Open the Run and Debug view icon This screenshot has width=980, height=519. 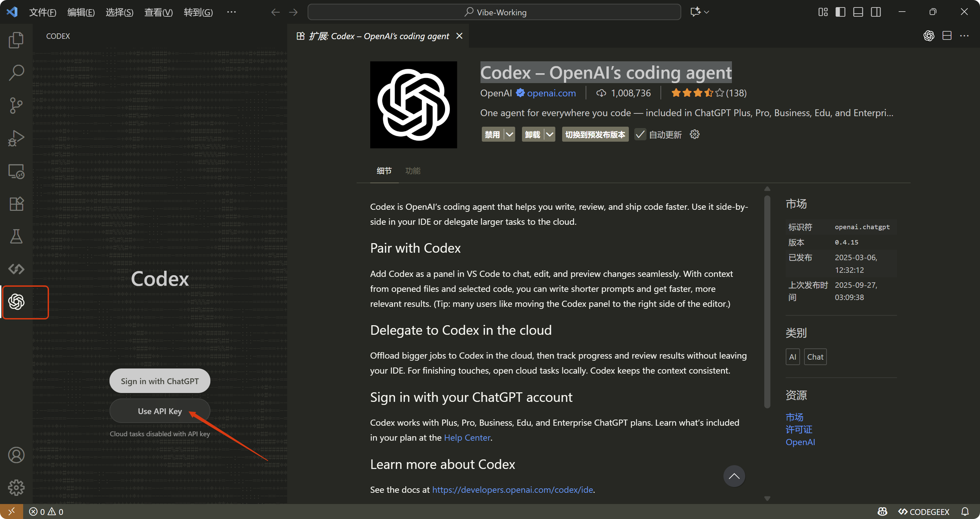coord(16,138)
